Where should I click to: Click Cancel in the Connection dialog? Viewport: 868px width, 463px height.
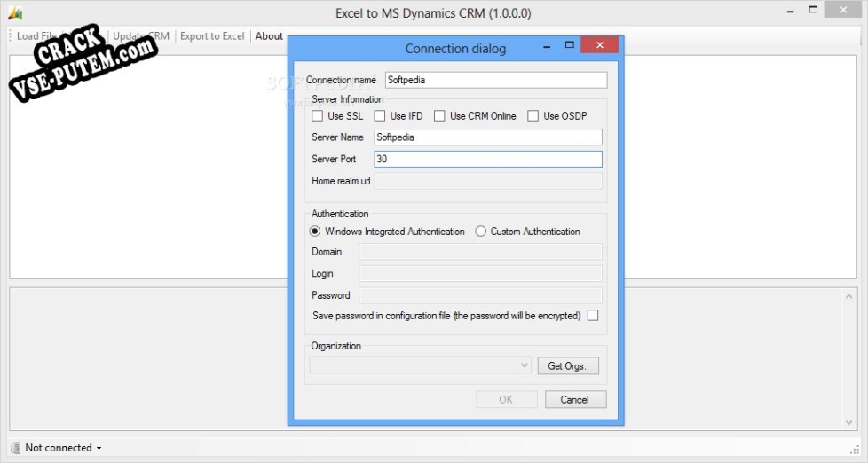[575, 399]
